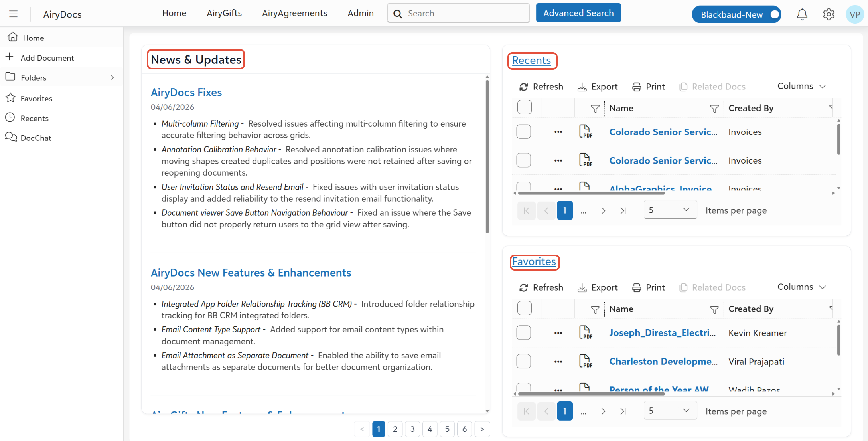
Task: Check the select-all checkbox in Recents grid
Action: coord(524,107)
